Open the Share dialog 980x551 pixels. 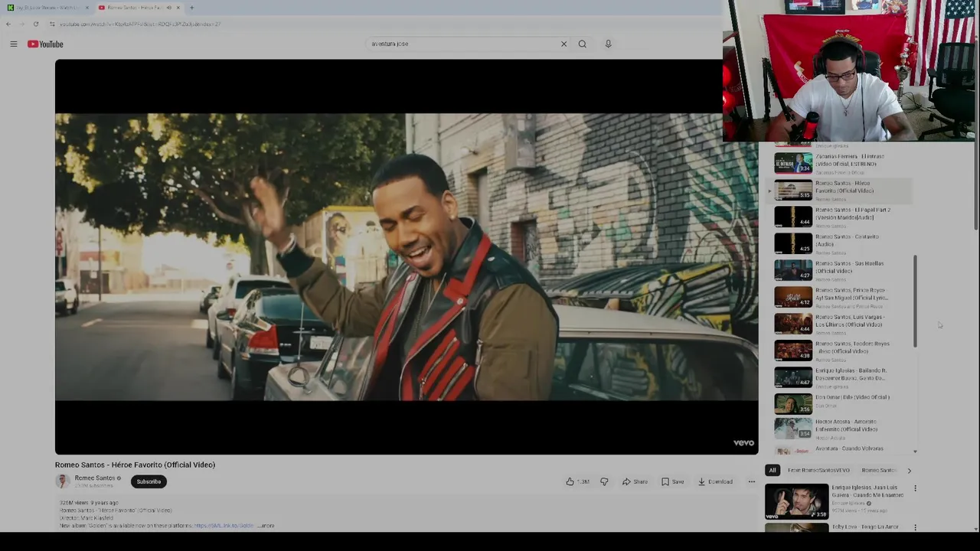[x=635, y=481]
